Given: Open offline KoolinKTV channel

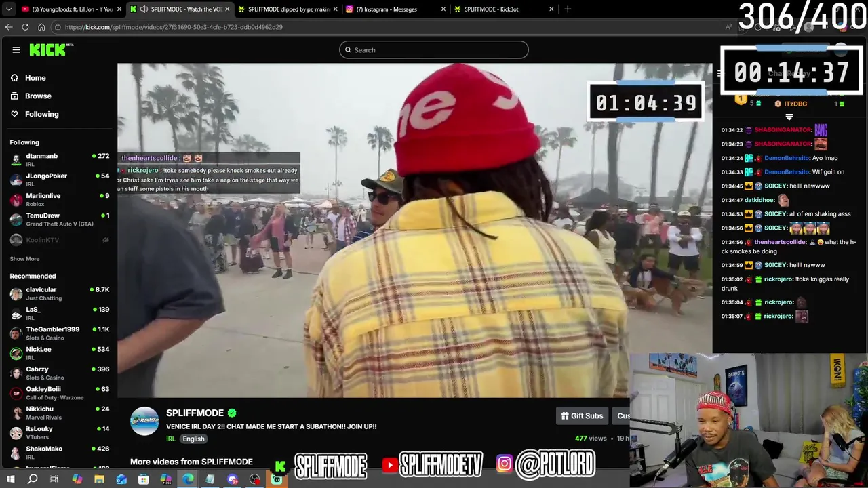Looking at the screenshot, I should click(x=60, y=240).
